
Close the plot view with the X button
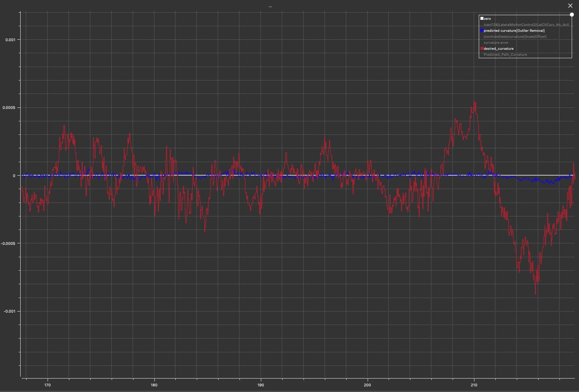(x=570, y=6)
